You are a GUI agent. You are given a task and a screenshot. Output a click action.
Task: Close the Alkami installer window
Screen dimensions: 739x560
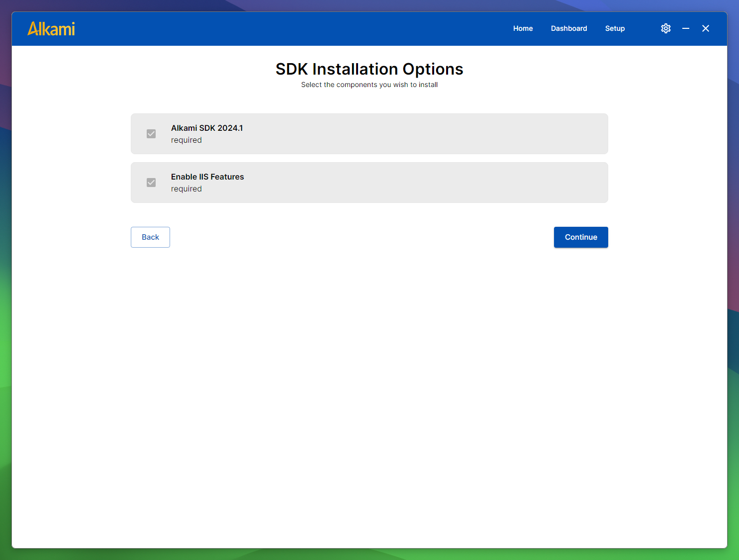[x=706, y=28]
